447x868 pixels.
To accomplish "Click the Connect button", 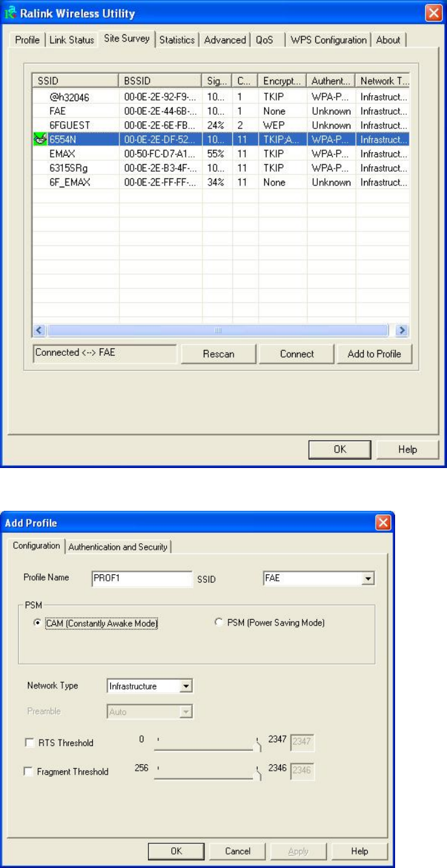I will point(297,354).
